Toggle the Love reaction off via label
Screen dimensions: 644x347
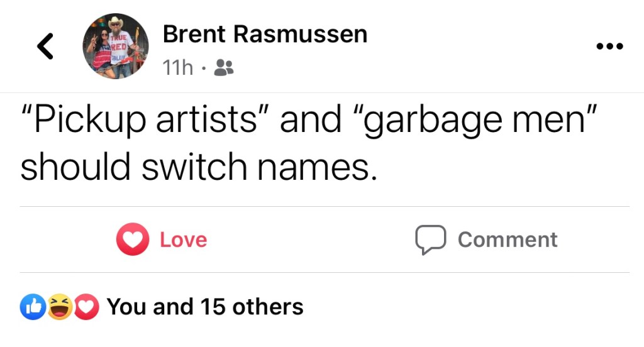click(183, 240)
